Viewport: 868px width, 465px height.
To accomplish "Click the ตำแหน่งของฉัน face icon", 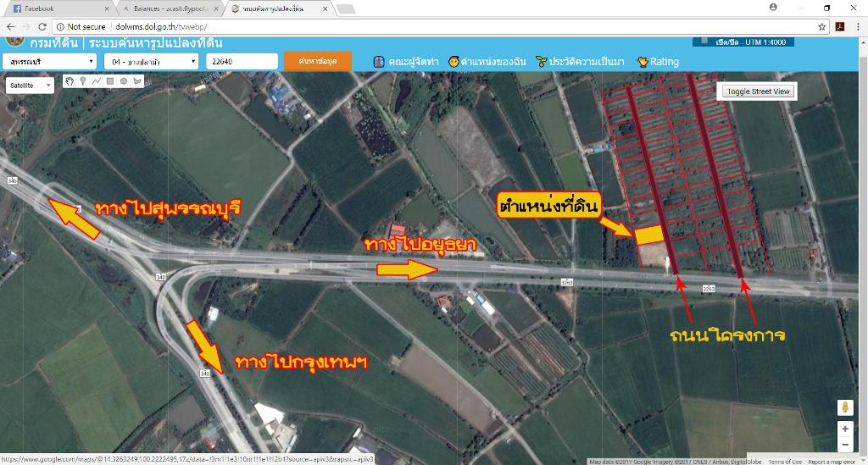I will [x=454, y=61].
